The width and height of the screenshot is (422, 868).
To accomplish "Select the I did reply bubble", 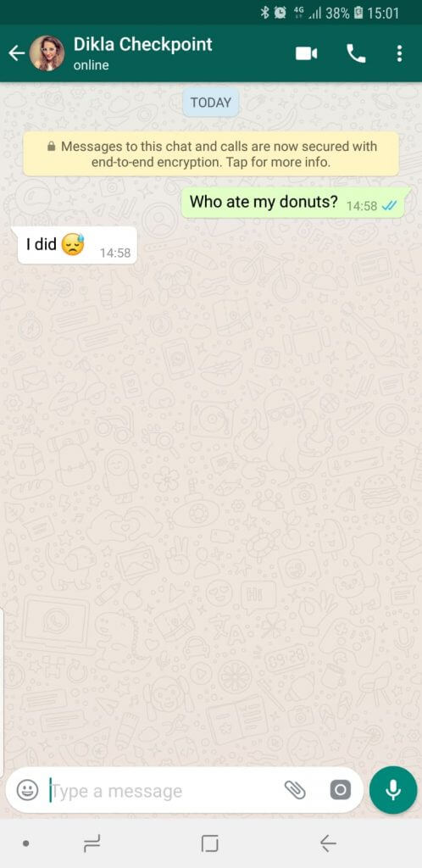I will [x=77, y=245].
